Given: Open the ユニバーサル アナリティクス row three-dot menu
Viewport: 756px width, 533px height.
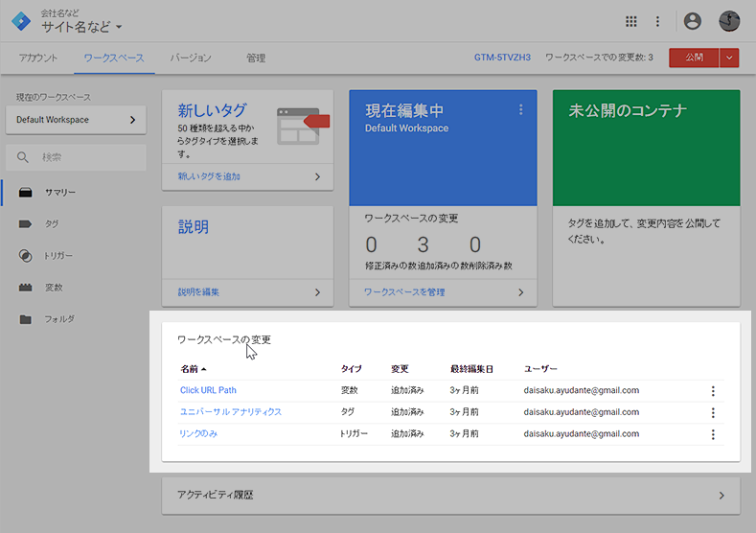Looking at the screenshot, I should pos(713,413).
